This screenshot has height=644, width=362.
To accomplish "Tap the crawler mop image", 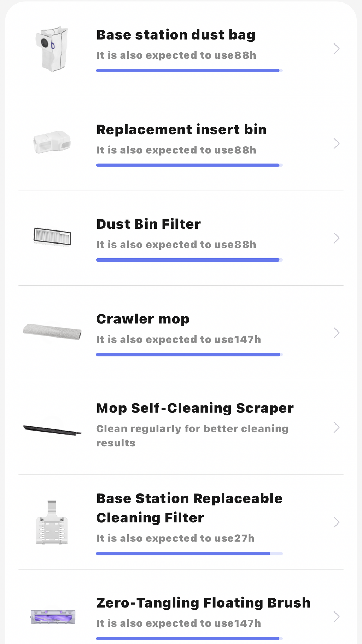I will click(x=52, y=332).
